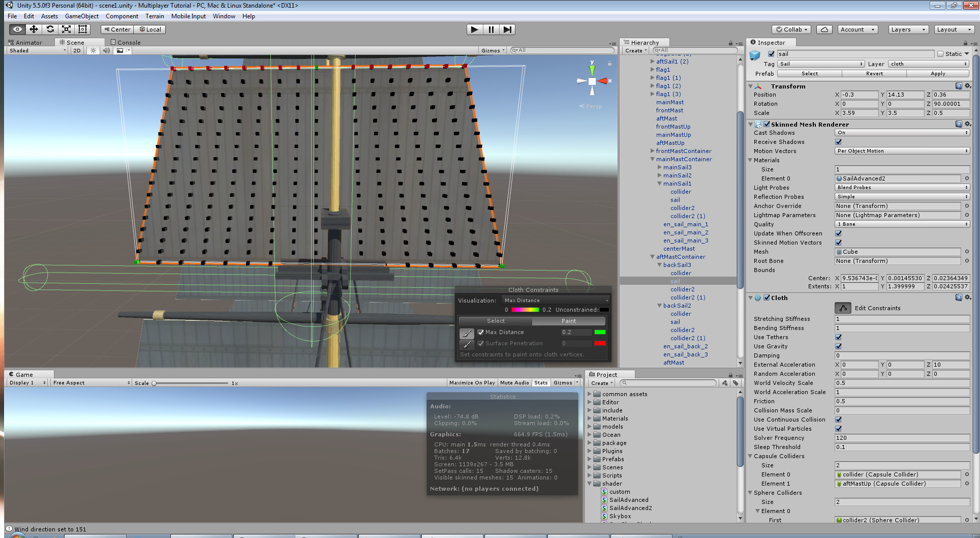Screen dimensions: 980x538
Task: Apply prefab changes with the Apply button
Action: point(938,73)
